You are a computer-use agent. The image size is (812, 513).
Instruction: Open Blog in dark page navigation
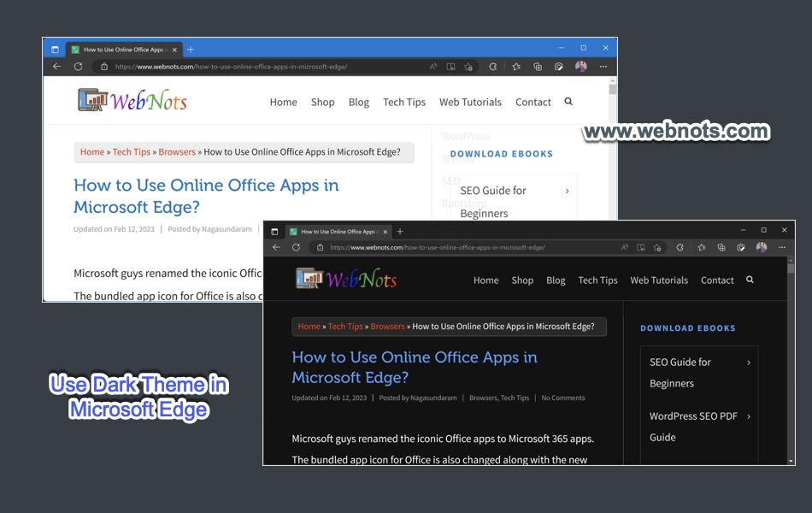pyautogui.click(x=556, y=280)
